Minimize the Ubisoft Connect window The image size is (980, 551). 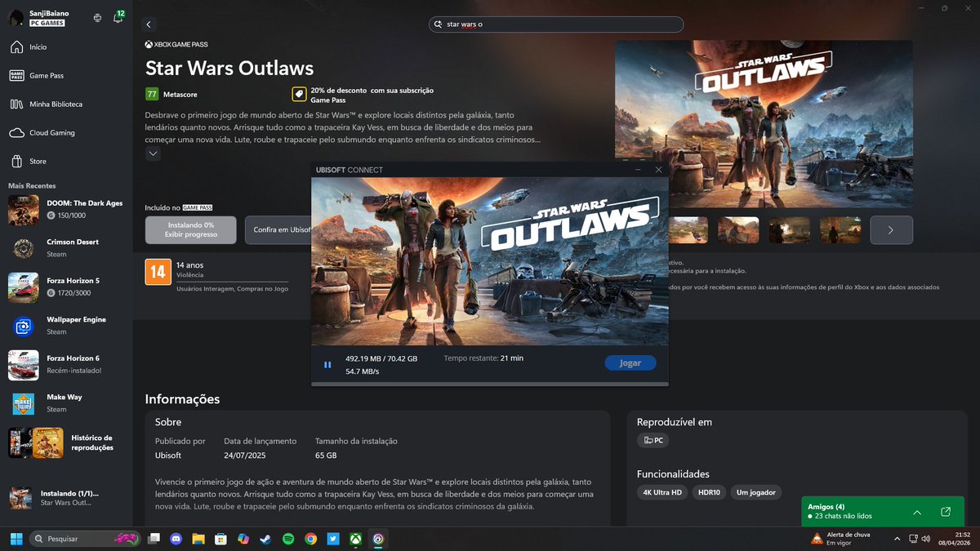[638, 170]
